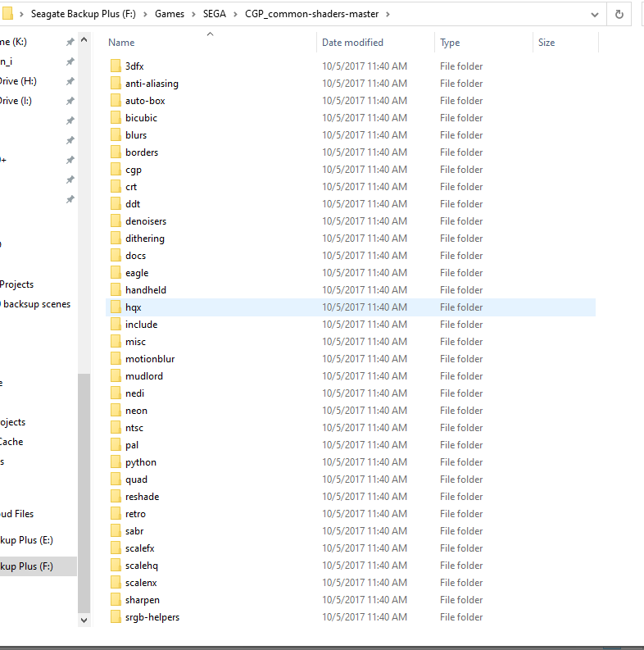644x650 pixels.
Task: Click the dithering folder icon
Action: click(x=116, y=239)
